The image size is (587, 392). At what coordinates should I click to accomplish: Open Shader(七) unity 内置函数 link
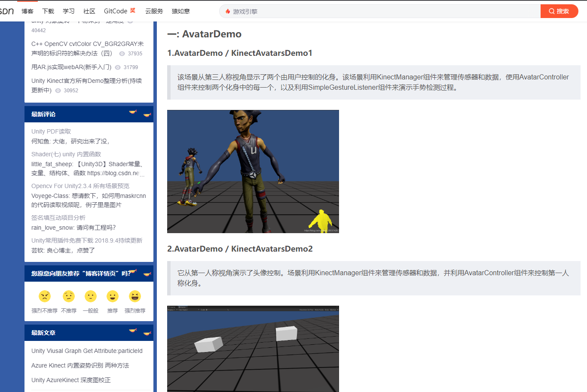tap(66, 154)
